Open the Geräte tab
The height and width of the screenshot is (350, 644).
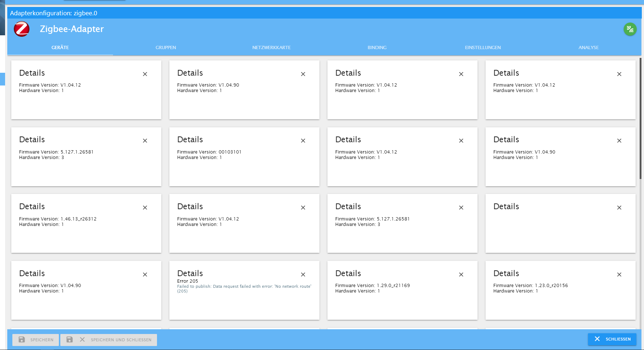(x=60, y=48)
